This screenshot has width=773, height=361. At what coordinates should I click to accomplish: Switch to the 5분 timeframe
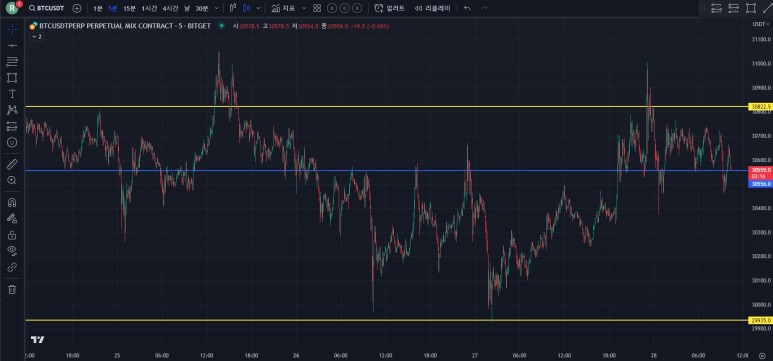coord(113,8)
